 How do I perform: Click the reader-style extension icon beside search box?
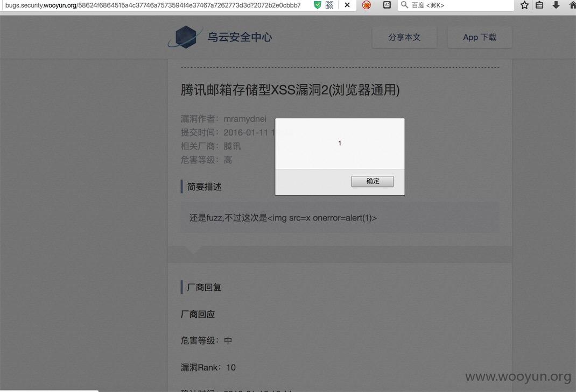387,5
